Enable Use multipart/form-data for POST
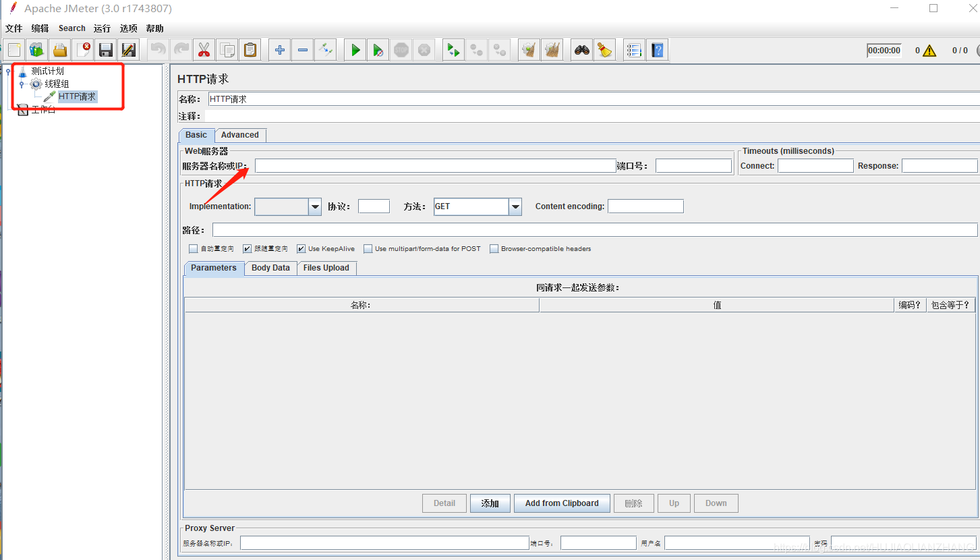Viewport: 980px width, 560px height. (x=368, y=249)
